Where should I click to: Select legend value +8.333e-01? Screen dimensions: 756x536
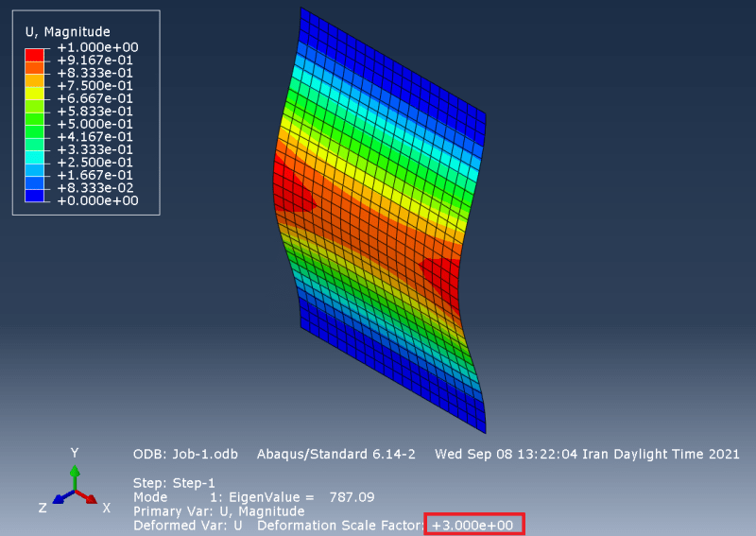(x=95, y=73)
